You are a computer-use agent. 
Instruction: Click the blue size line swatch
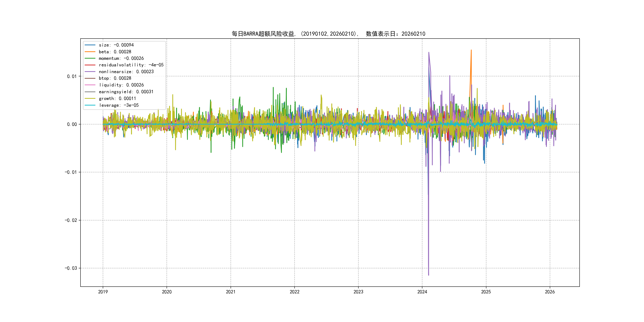(90, 45)
